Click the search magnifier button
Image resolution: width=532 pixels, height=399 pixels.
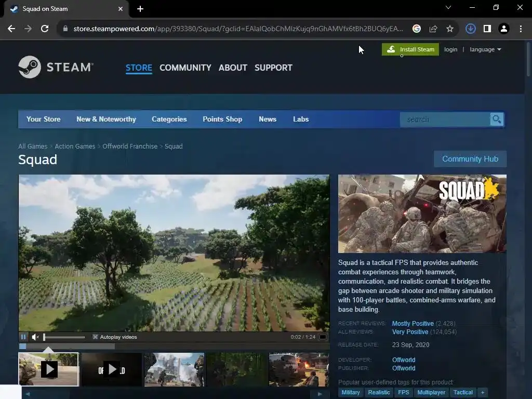tap(497, 119)
